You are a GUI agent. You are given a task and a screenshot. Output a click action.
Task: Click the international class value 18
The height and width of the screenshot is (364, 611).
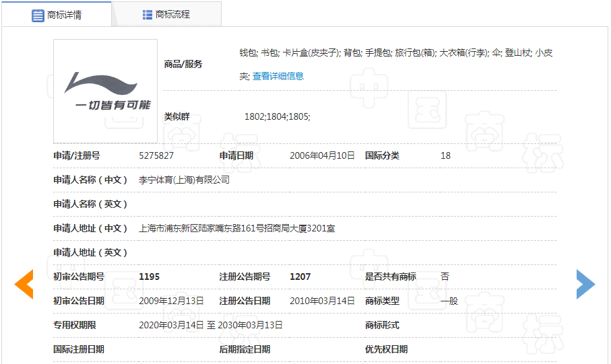coord(445,155)
